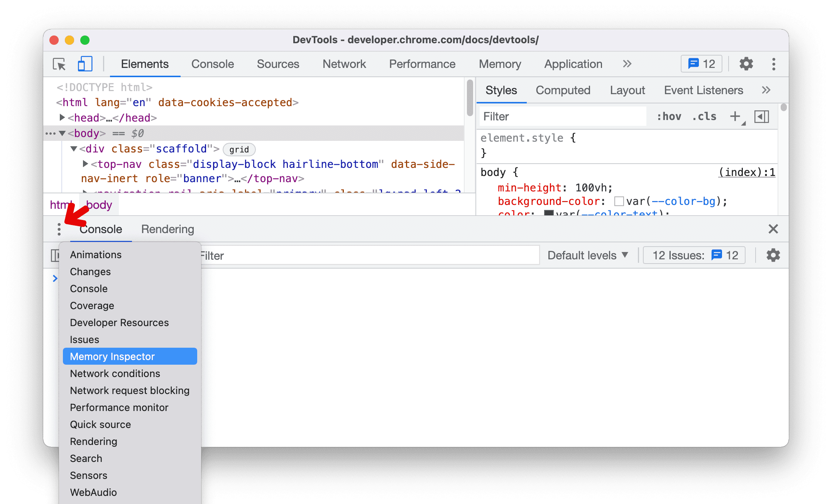Expand the body element in breadcrumb
This screenshot has width=832, height=504.
click(98, 205)
